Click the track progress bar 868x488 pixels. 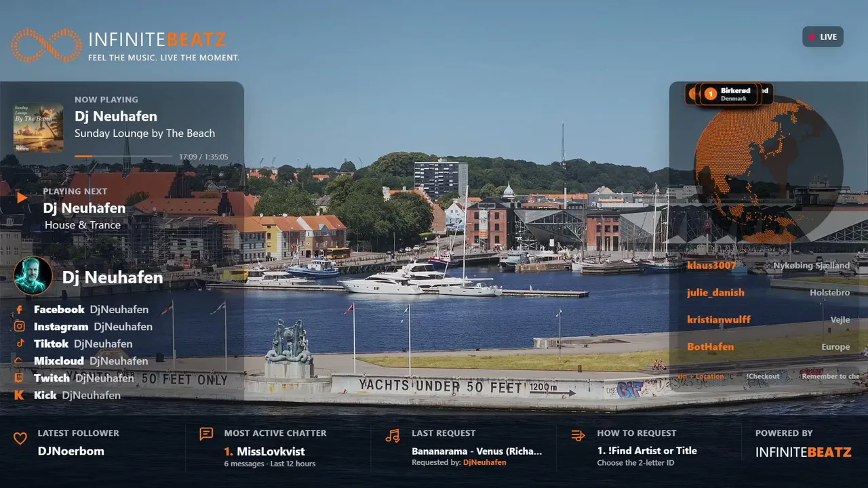click(123, 157)
